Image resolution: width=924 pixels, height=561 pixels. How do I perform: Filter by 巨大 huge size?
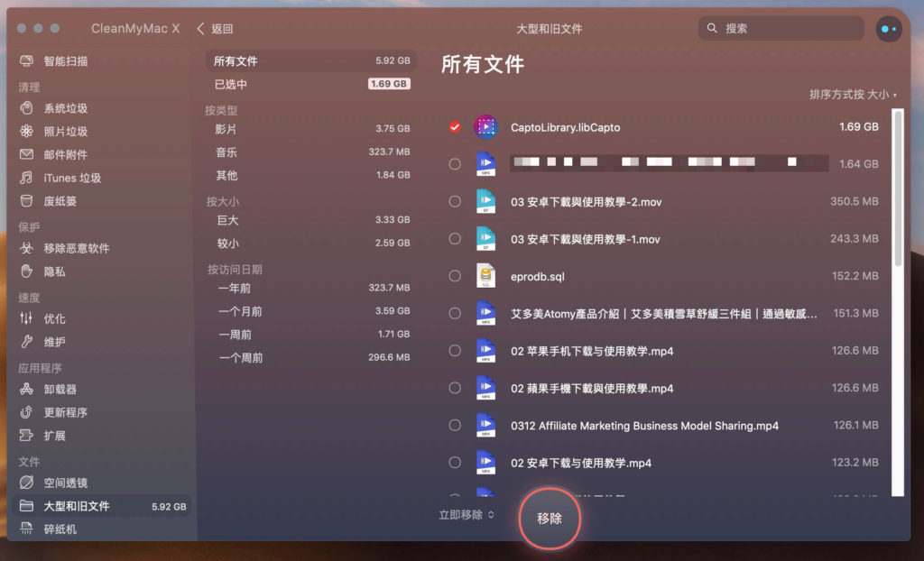coord(311,220)
